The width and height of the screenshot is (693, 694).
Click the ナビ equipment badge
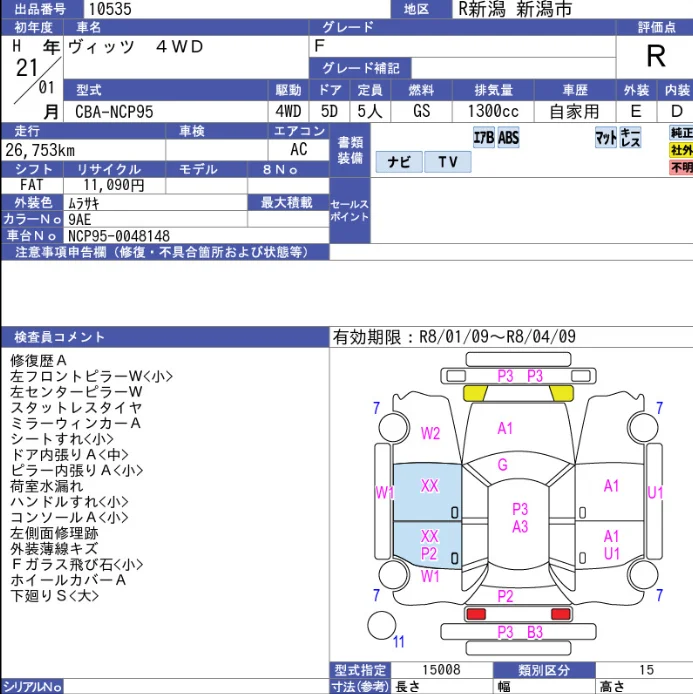point(399,162)
